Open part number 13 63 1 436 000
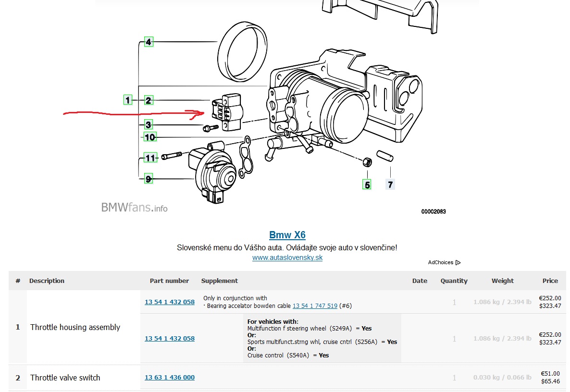This screenshot has width=570, height=392. (x=170, y=377)
